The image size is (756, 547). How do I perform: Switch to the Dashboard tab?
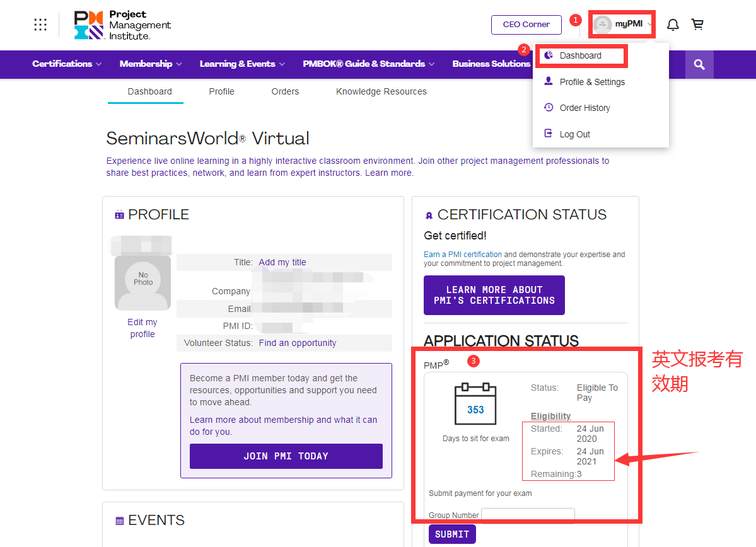[149, 91]
